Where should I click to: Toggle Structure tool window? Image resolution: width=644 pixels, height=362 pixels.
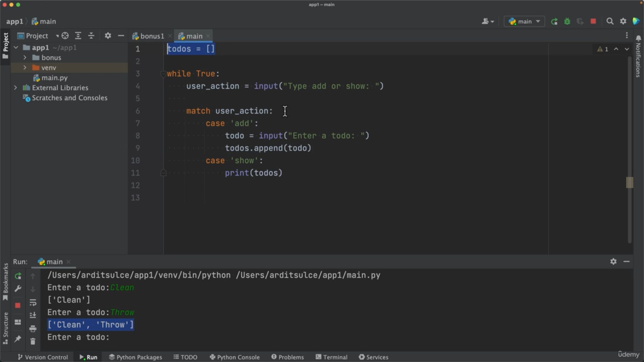(x=5, y=328)
